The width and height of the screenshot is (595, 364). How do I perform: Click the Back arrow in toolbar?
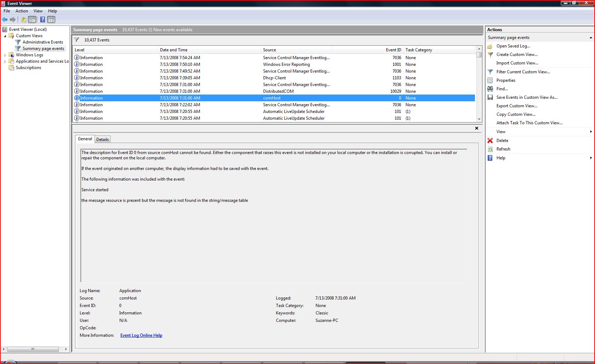(5, 19)
